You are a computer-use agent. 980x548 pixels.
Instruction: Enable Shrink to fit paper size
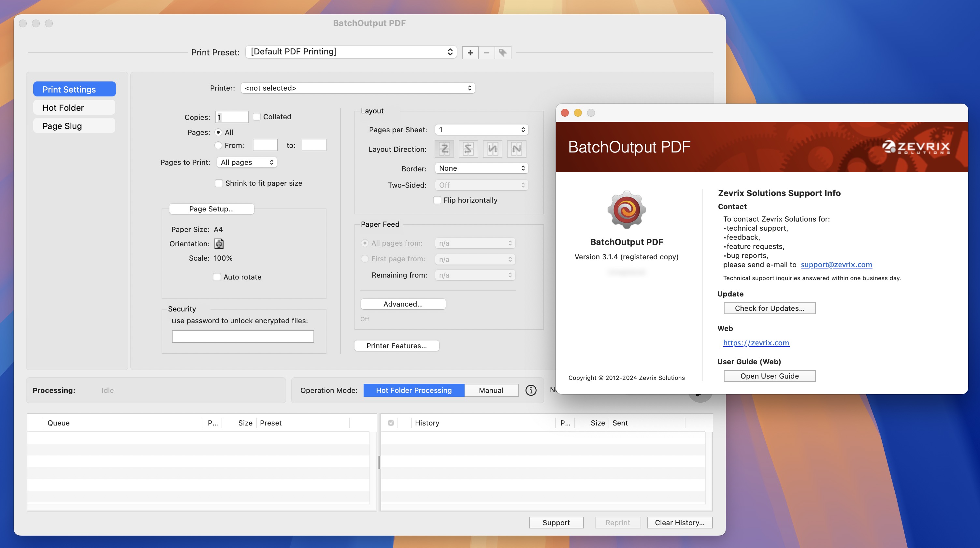[x=218, y=182]
